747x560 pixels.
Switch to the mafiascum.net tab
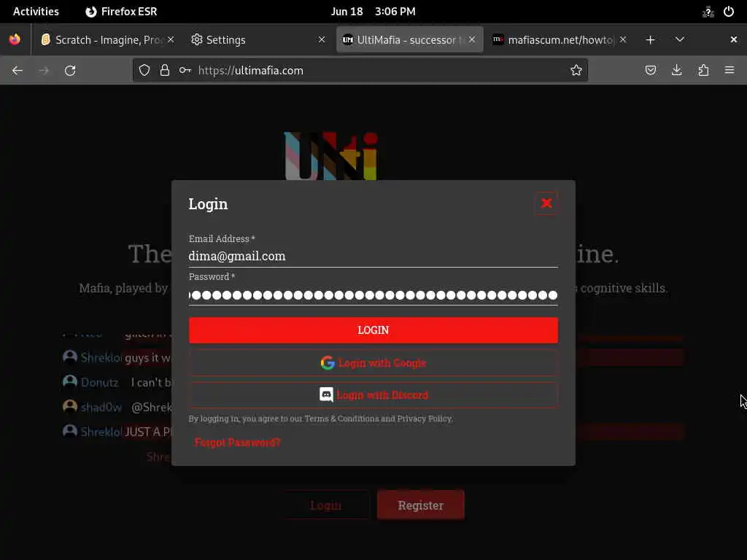(560, 39)
